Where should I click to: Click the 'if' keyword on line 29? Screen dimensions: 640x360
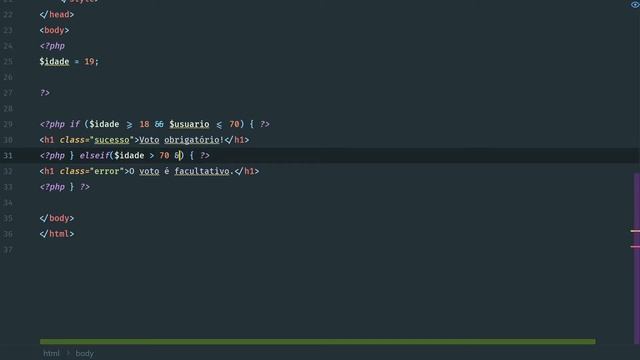click(75, 124)
